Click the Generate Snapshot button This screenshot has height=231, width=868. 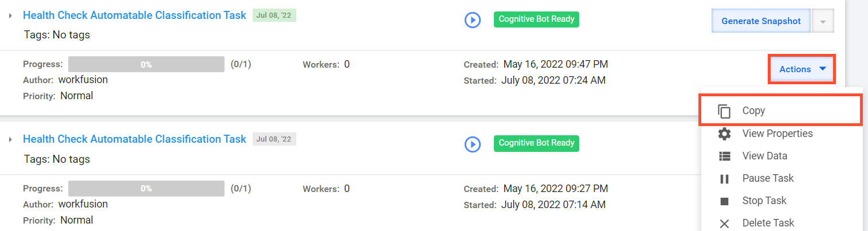coord(761,21)
